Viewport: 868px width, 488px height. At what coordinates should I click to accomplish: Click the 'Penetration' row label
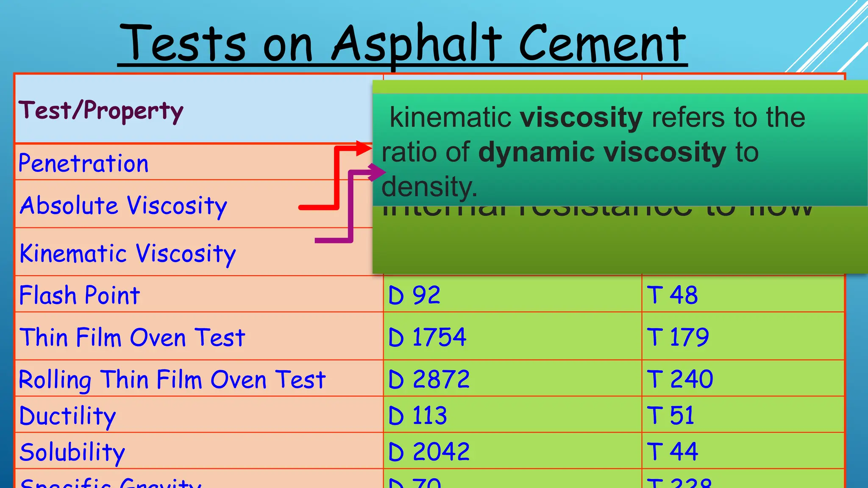(83, 163)
